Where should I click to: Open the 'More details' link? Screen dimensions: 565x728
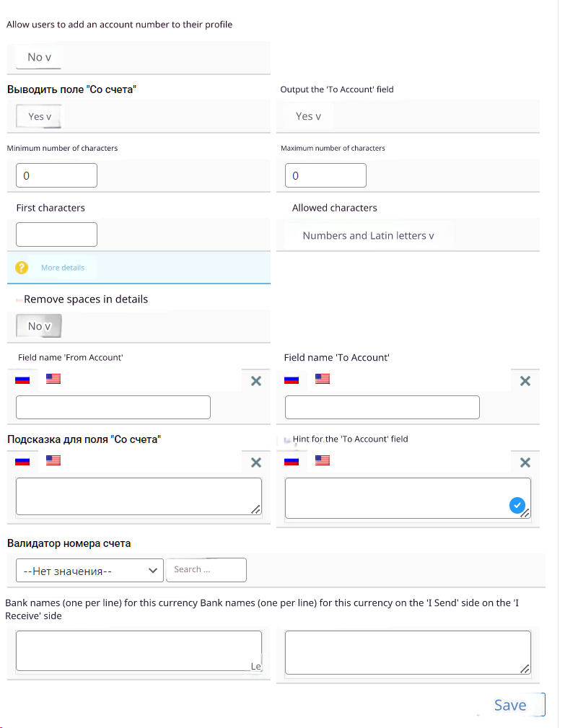[x=63, y=268]
